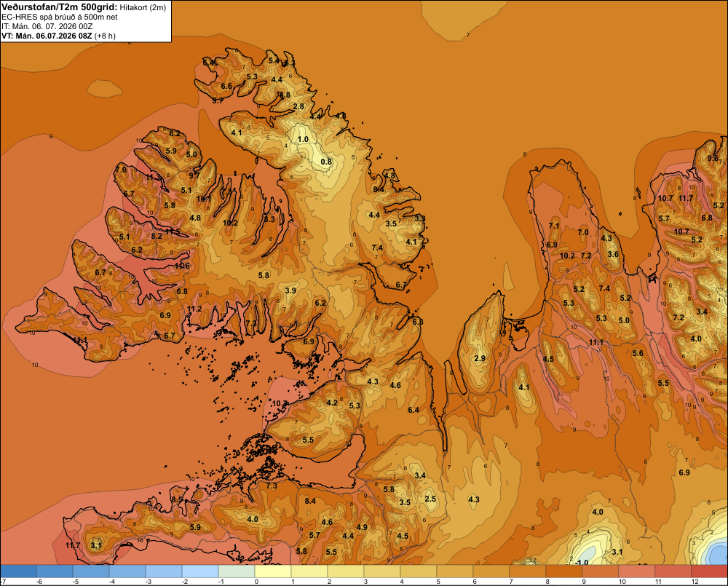Viewport: 728px width, 586px height.
Task: Select the legend swatch between 8 and 9
Action: click(564, 571)
